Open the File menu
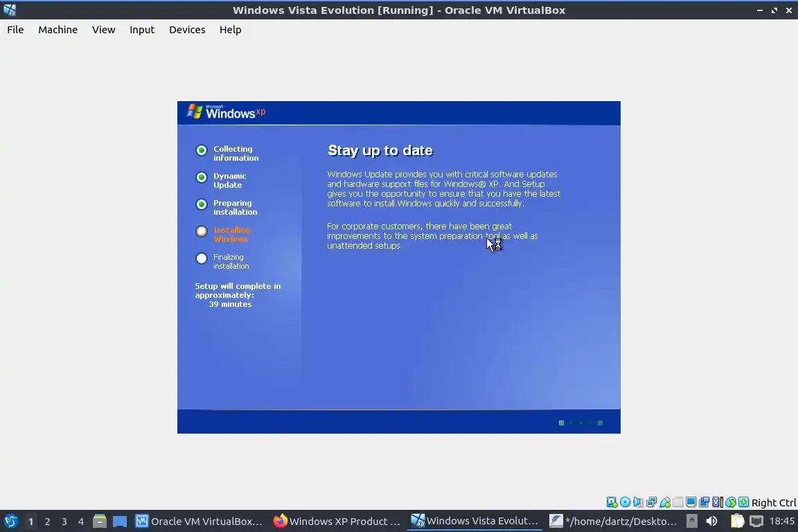Viewport: 798px width, 532px height. coord(15,30)
